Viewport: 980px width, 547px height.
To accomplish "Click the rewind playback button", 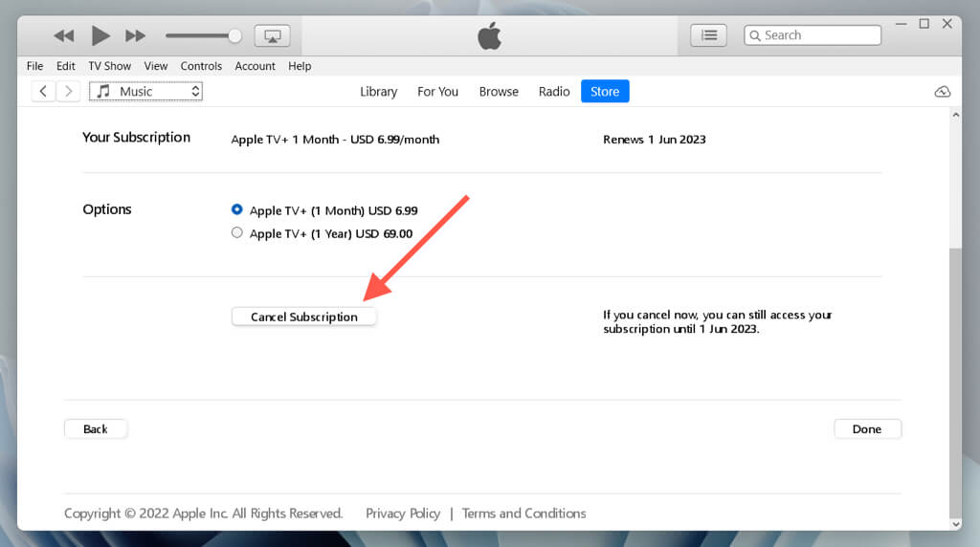I will [x=64, y=36].
